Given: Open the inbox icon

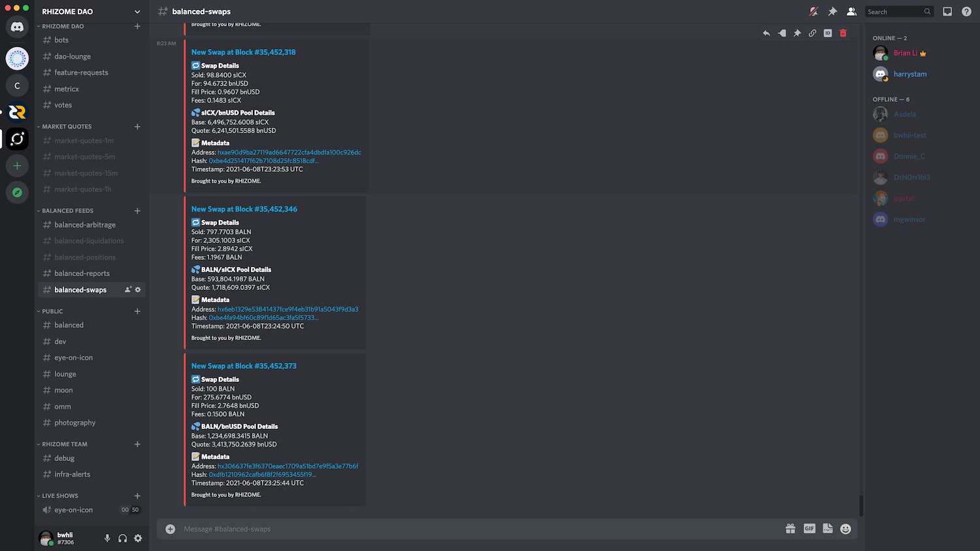Looking at the screenshot, I should point(947,12).
